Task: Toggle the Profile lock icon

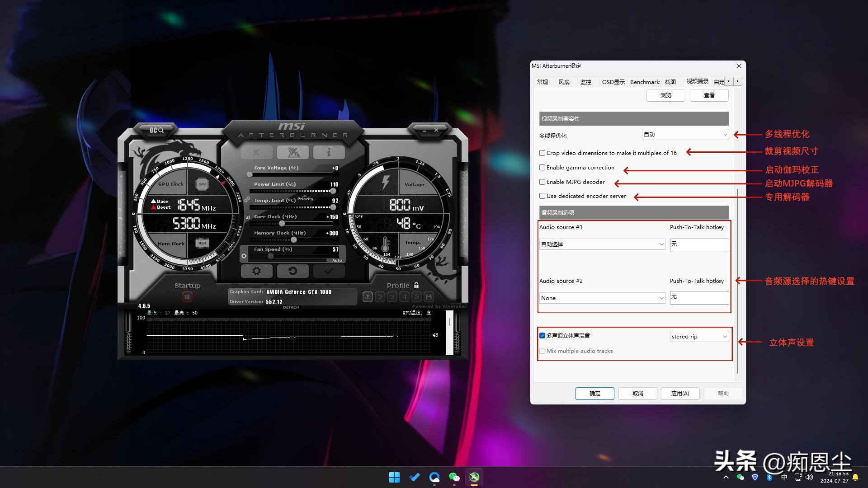Action: (x=416, y=285)
